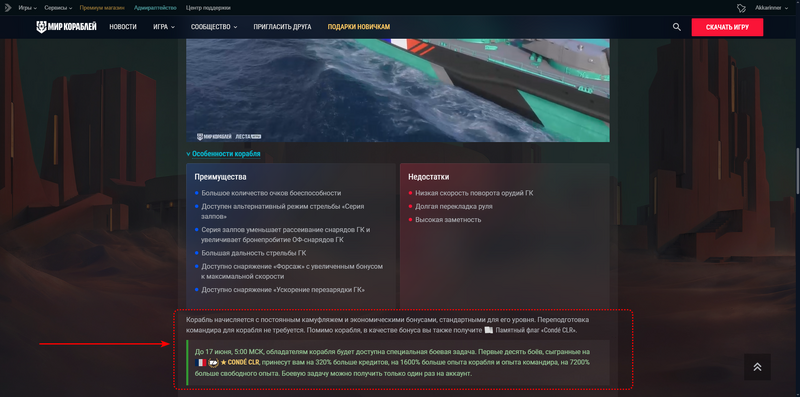Expand the Сообщество navigation menu
This screenshot has width=800, height=397.
214,27
